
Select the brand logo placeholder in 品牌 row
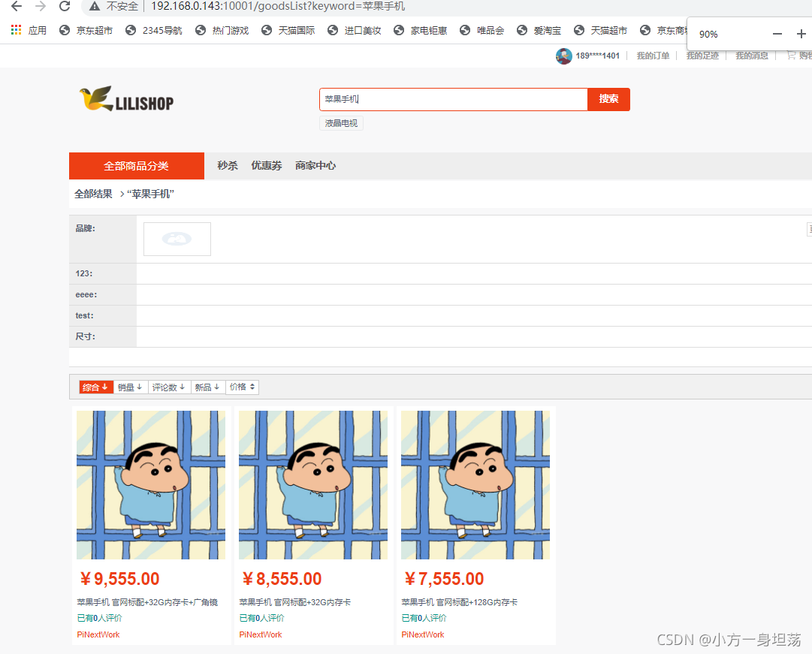tap(177, 240)
